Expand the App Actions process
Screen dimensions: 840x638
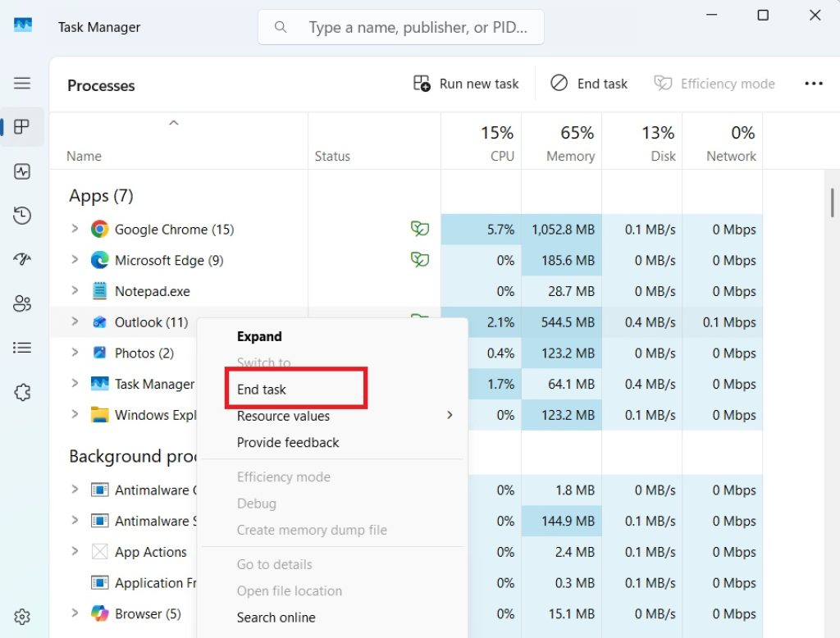coord(75,551)
